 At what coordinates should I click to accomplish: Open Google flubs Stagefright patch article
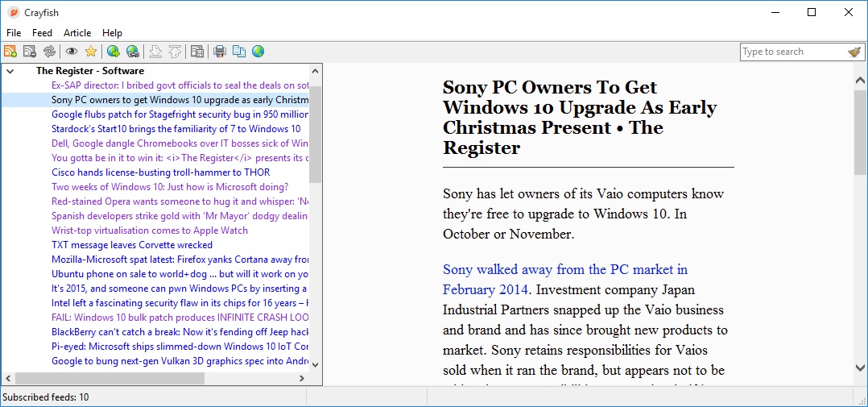(x=180, y=114)
